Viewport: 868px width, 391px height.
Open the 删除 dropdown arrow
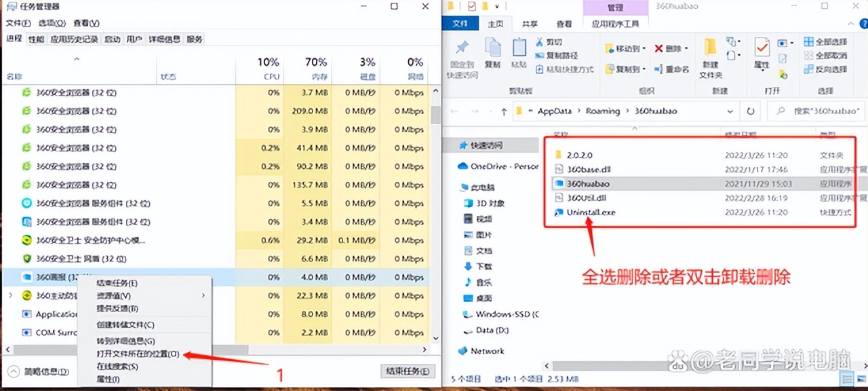coord(686,49)
